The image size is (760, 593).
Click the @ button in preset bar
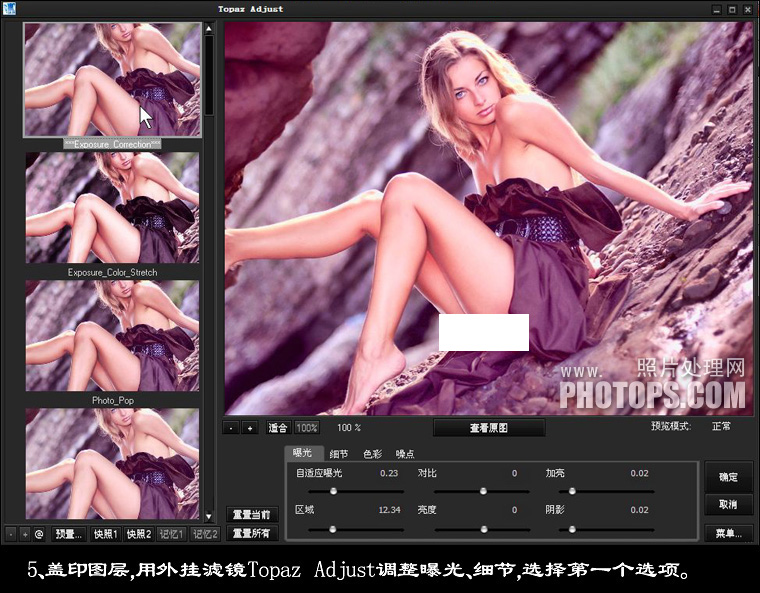tap(39, 534)
